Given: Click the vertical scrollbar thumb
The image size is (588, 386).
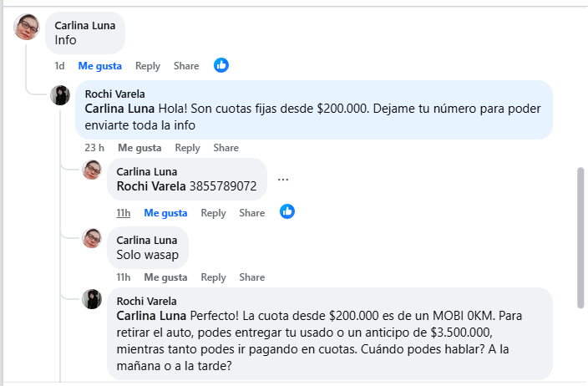Looking at the screenshot, I should click(x=580, y=238).
